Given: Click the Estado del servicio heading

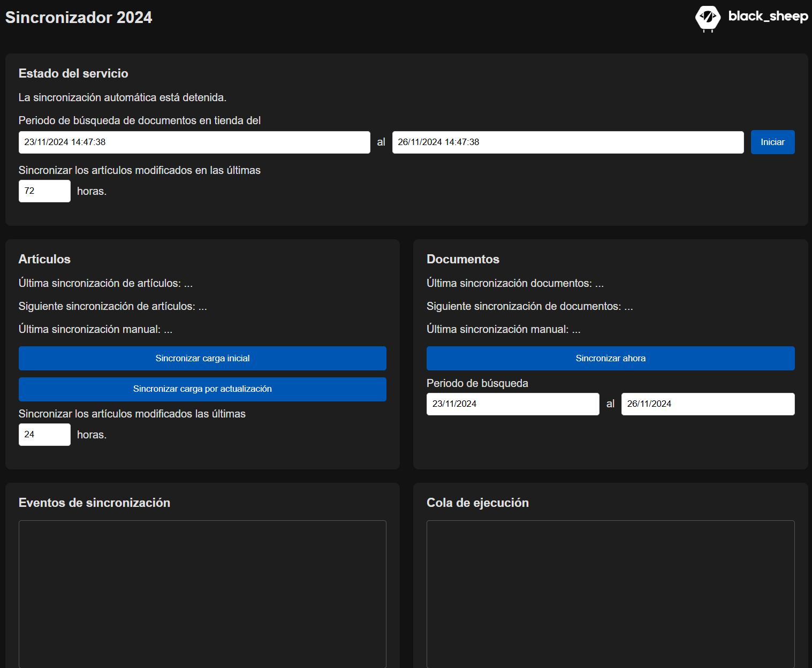Looking at the screenshot, I should pos(73,73).
